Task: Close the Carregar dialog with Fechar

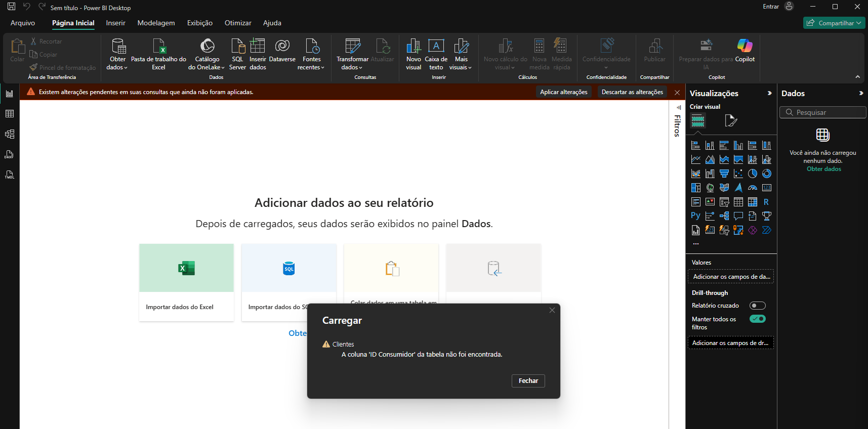Action: [x=528, y=381]
